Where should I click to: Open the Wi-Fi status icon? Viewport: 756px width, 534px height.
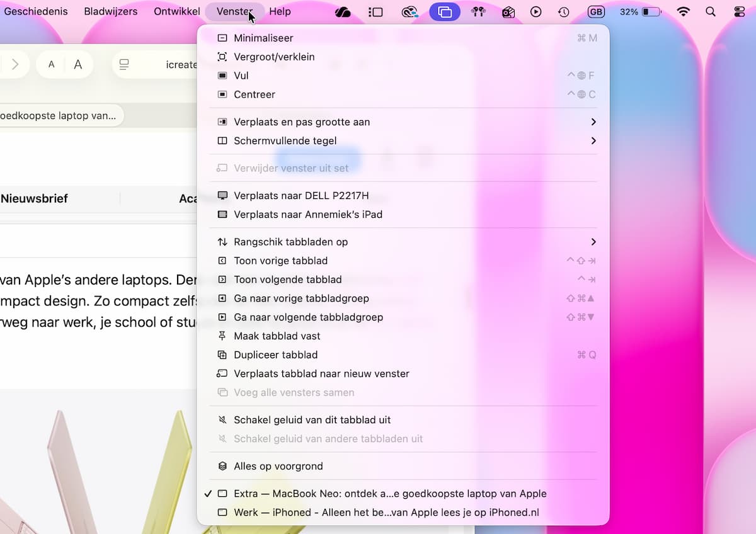click(683, 12)
